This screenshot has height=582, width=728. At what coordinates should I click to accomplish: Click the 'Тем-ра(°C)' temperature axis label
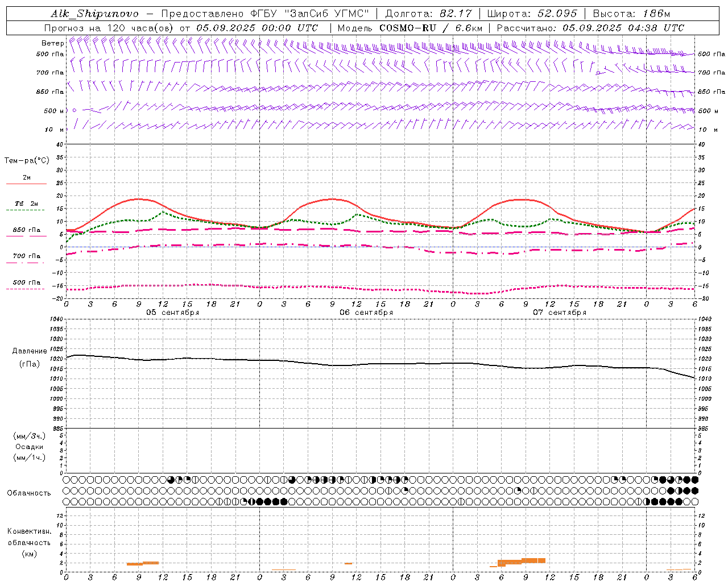[x=27, y=161]
